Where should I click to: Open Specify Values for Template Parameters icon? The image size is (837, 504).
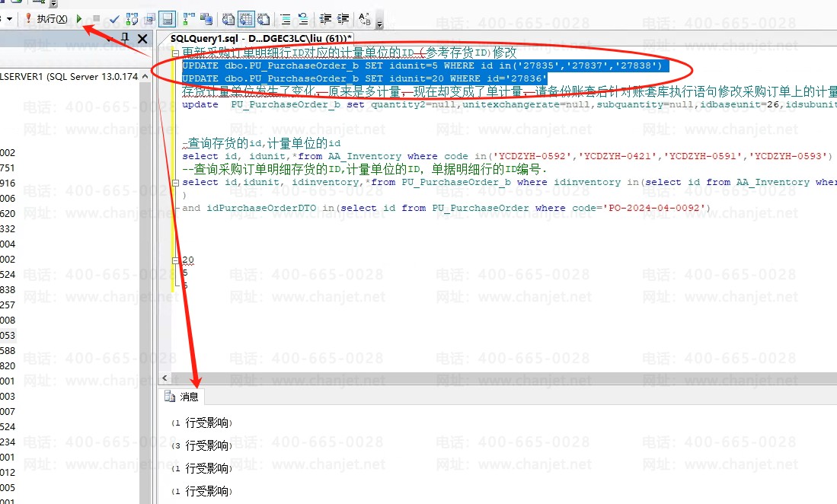click(x=365, y=19)
